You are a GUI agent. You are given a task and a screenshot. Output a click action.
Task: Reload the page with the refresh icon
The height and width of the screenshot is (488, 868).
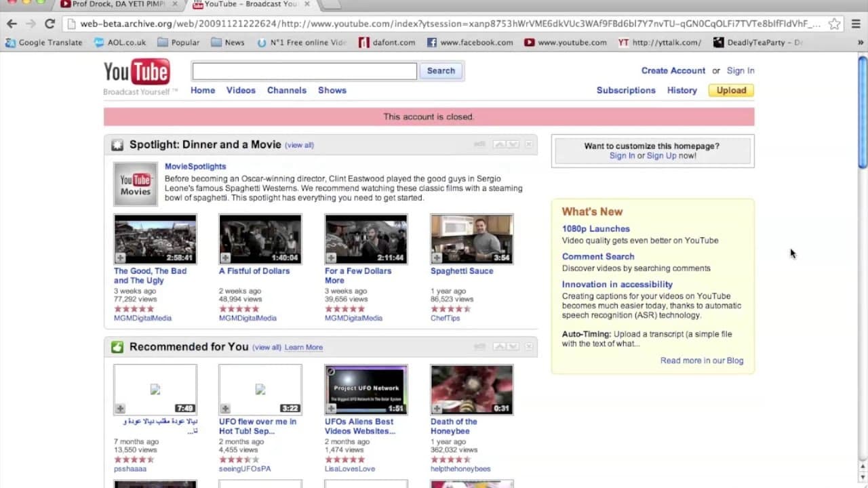coord(50,24)
